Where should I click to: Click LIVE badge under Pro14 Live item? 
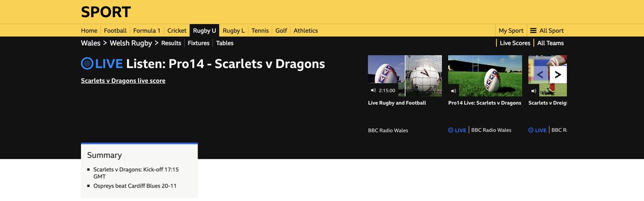[457, 130]
